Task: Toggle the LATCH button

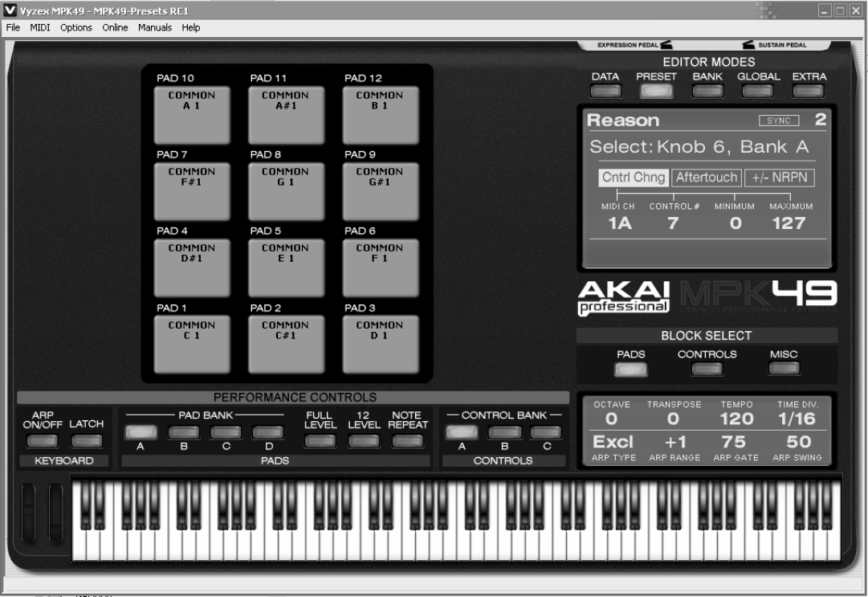Action: (87, 441)
